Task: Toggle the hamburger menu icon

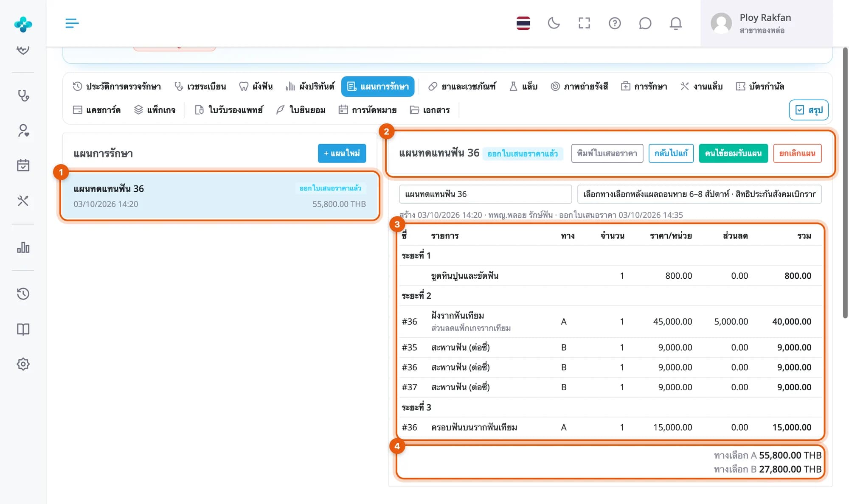Action: tap(72, 23)
